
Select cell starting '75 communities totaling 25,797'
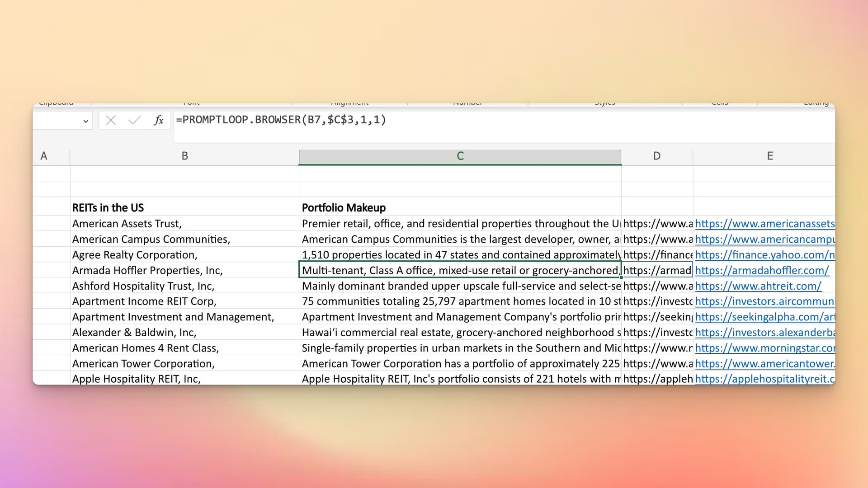pyautogui.click(x=460, y=301)
